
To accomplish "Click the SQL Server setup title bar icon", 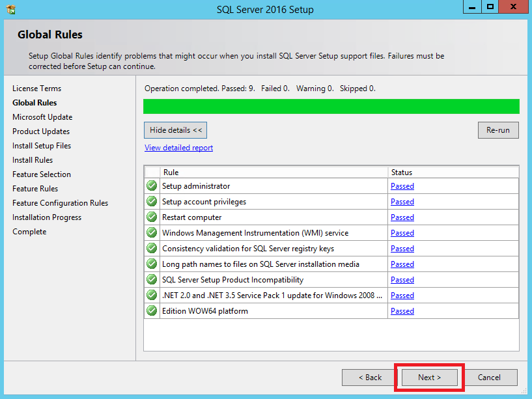I will 11,9.
